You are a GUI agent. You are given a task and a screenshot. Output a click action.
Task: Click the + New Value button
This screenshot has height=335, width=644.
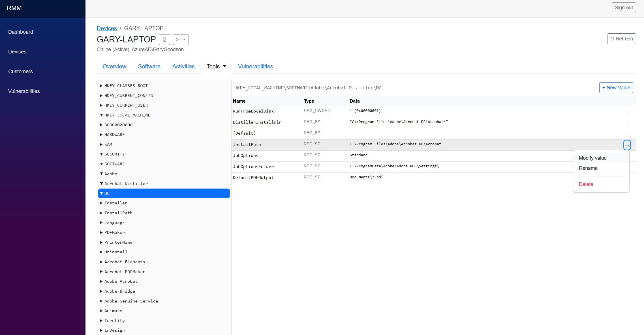pyautogui.click(x=616, y=88)
